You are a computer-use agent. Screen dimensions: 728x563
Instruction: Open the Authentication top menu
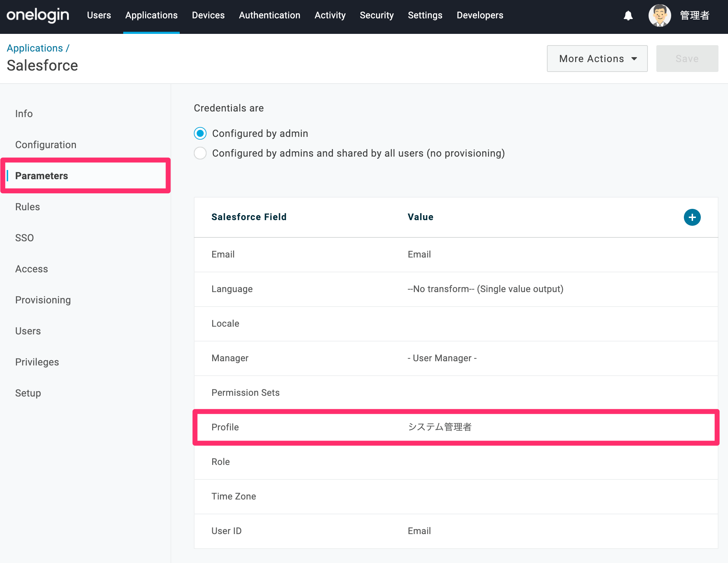click(x=269, y=16)
